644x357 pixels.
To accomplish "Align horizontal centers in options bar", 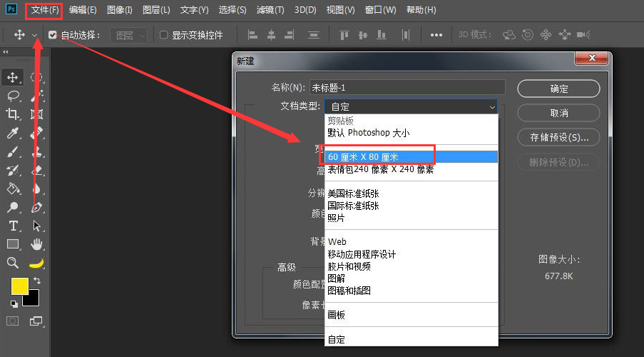I will point(271,35).
